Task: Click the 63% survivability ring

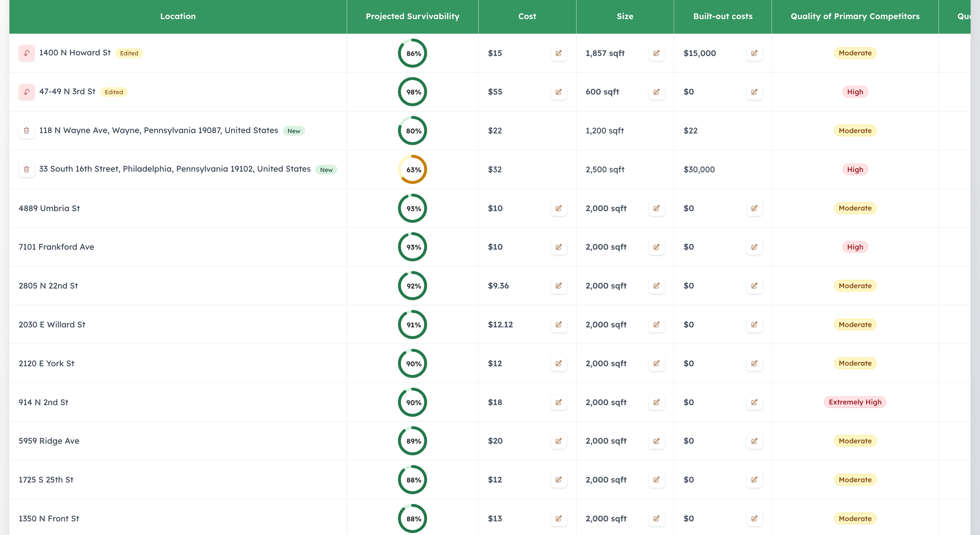Action: pyautogui.click(x=413, y=170)
